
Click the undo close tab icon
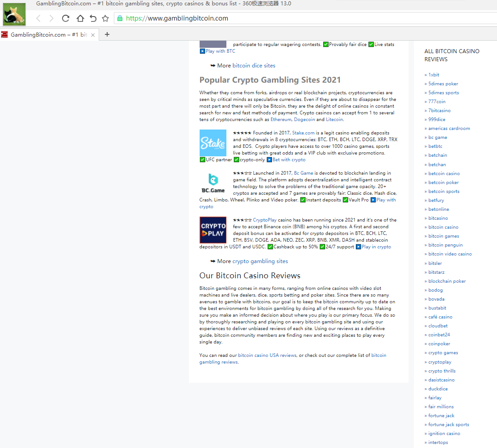tap(93, 18)
